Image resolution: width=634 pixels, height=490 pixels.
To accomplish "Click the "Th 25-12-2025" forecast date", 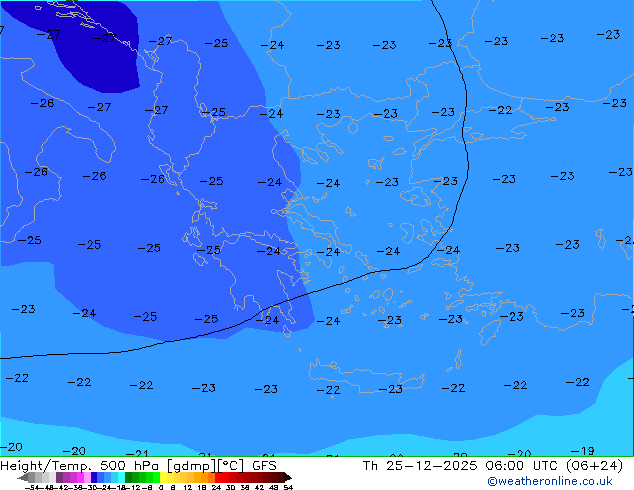I will pos(420,466).
